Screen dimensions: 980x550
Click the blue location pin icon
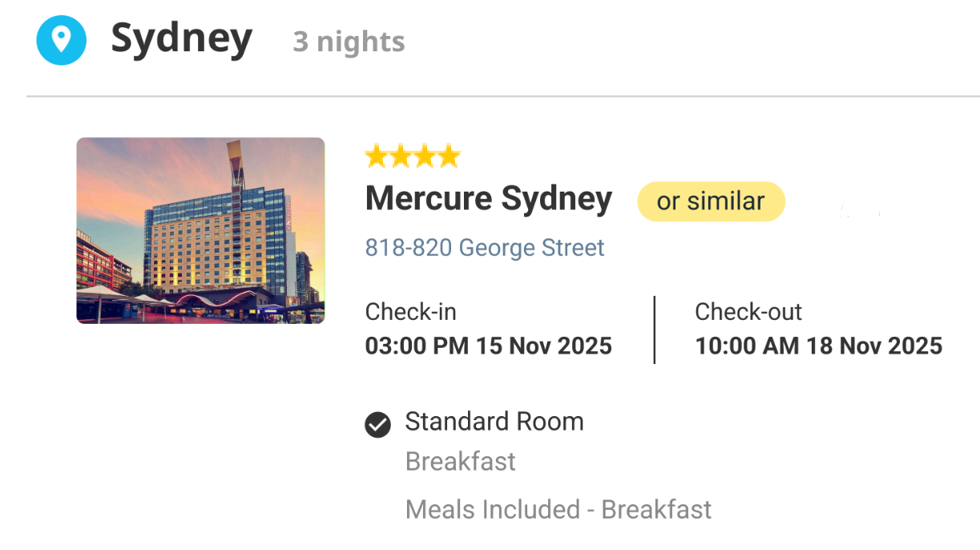[61, 39]
